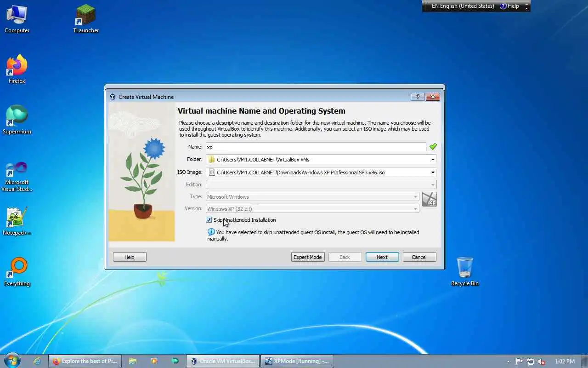Viewport: 588px width, 368px height.
Task: Launch TLauncher from the desktop
Action: click(x=86, y=19)
